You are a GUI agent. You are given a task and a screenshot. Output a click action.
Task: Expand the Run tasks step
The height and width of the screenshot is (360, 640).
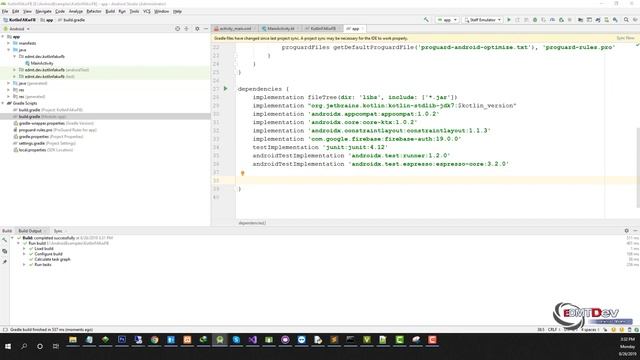pos(24,264)
